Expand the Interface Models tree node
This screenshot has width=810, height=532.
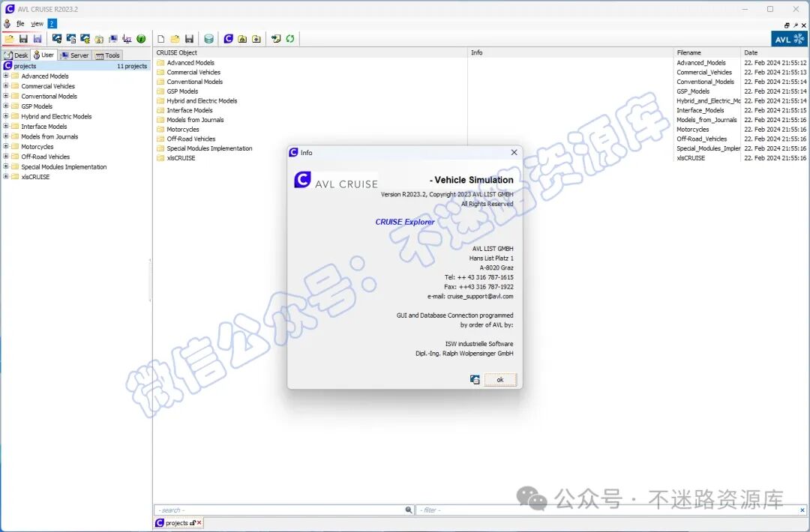(6, 126)
